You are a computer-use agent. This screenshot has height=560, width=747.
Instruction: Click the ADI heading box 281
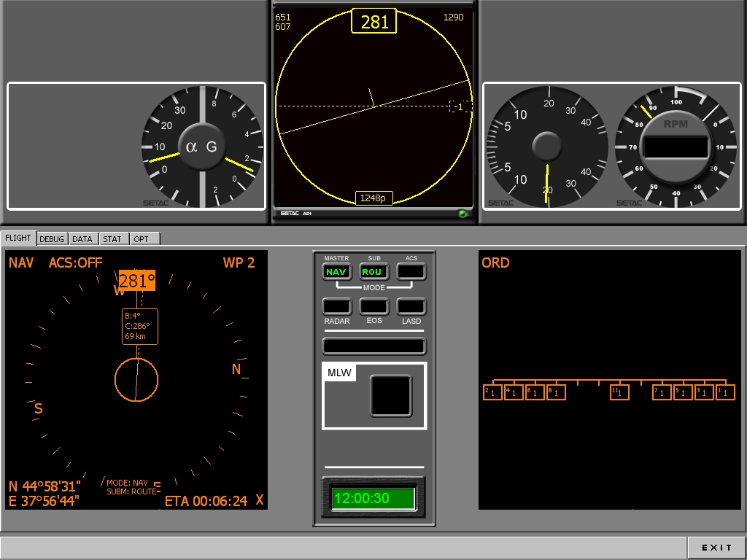[374, 21]
